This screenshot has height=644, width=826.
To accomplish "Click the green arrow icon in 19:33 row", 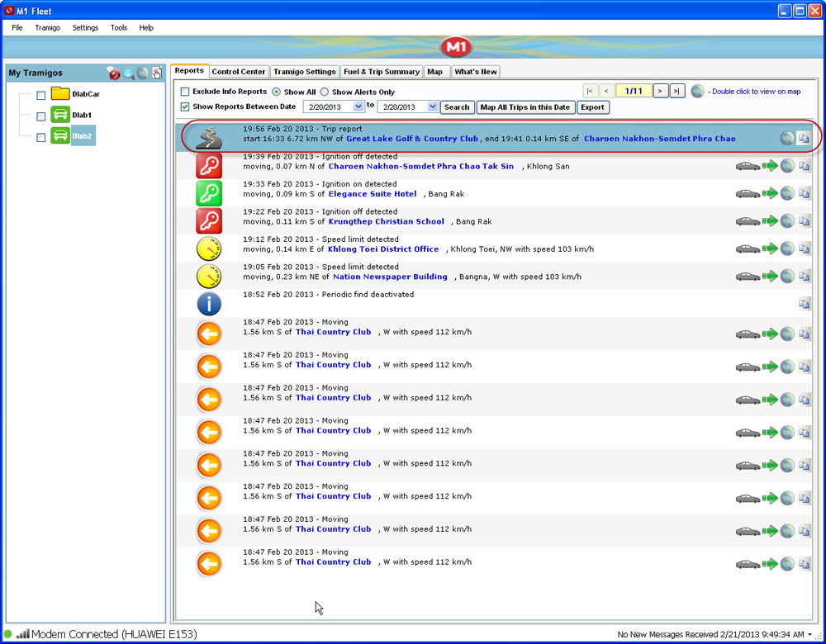I will (770, 194).
